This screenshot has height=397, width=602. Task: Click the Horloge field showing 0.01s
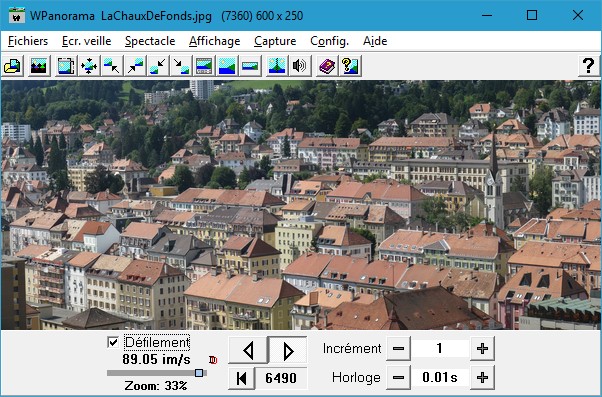pos(440,377)
